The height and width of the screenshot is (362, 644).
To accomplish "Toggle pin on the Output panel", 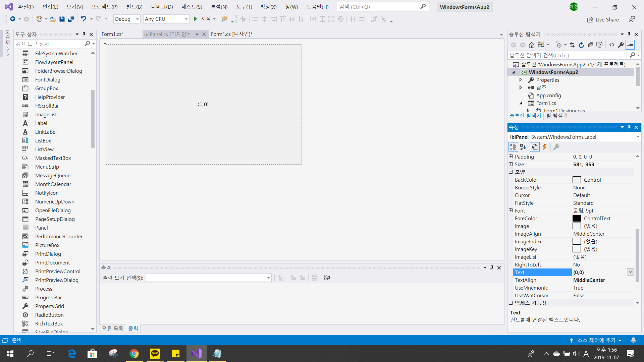I will pyautogui.click(x=492, y=267).
